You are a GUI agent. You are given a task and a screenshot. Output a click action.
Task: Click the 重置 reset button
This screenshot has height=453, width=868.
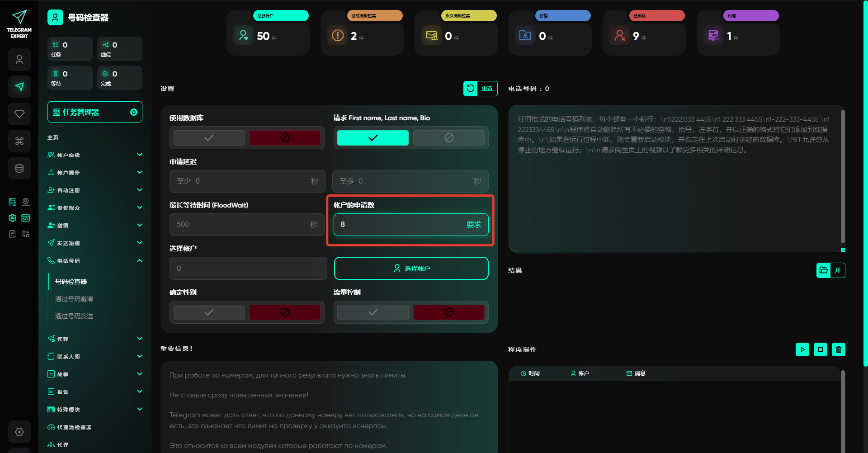click(x=480, y=89)
